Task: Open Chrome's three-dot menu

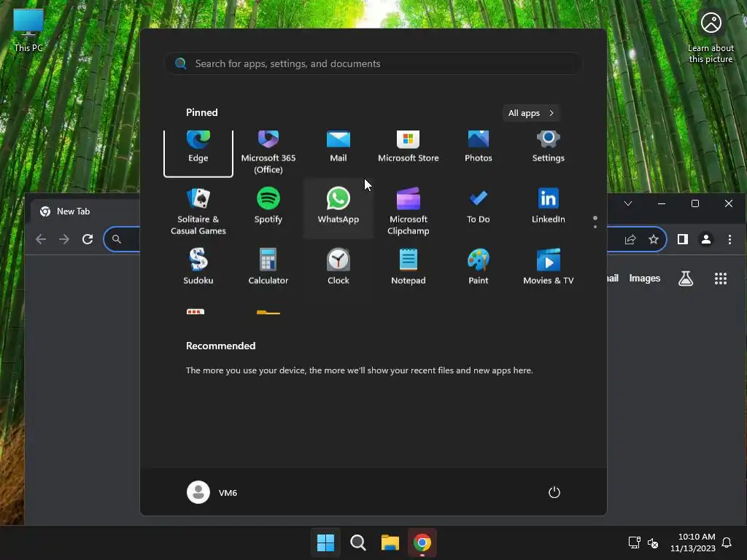Action: [x=729, y=239]
